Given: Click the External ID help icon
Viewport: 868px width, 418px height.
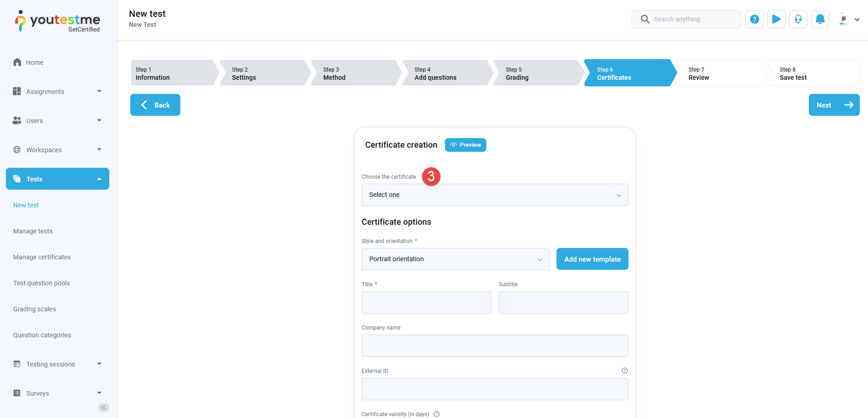Looking at the screenshot, I should (x=624, y=371).
